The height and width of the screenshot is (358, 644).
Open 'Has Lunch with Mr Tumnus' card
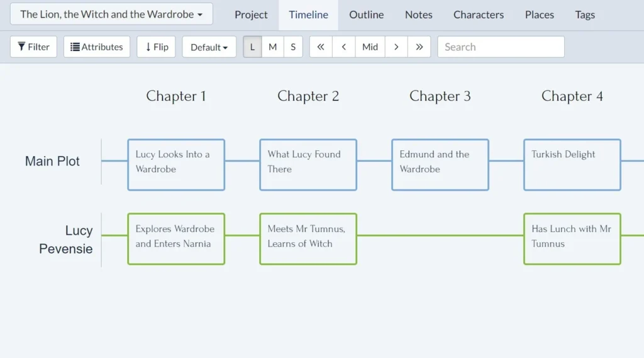click(572, 239)
